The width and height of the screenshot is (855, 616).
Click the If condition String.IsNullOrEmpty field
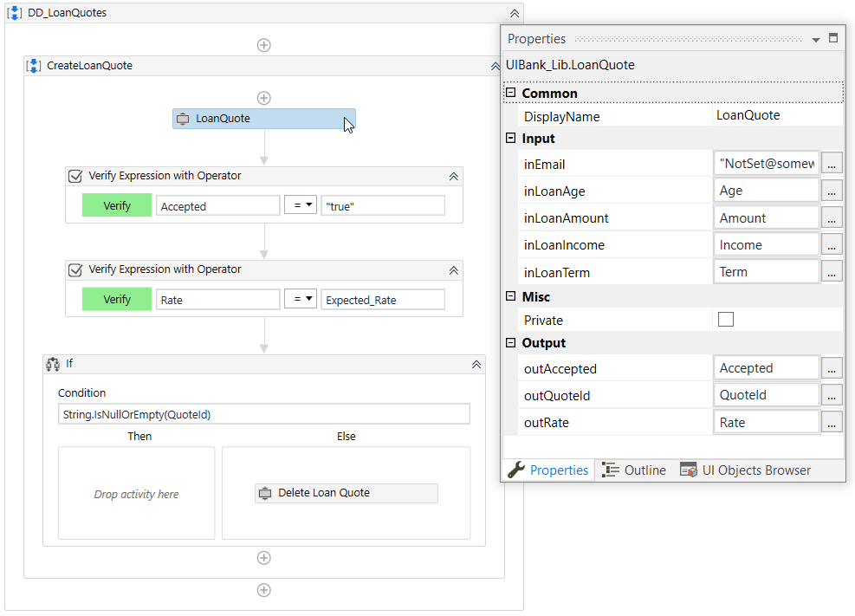[264, 414]
